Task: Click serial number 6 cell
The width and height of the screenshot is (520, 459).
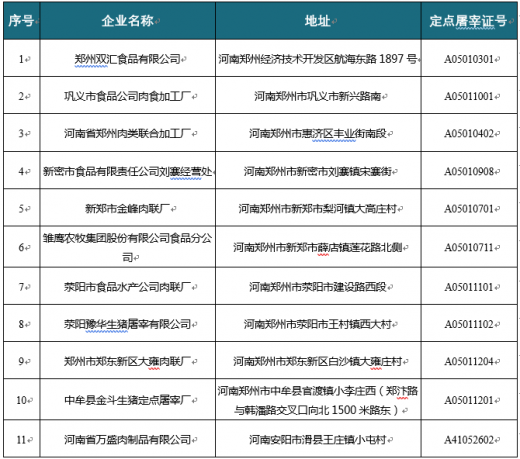Action: pos(22,247)
